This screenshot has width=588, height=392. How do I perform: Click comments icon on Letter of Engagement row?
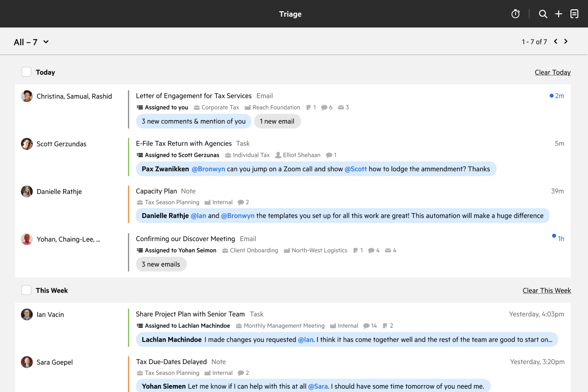tap(324, 107)
